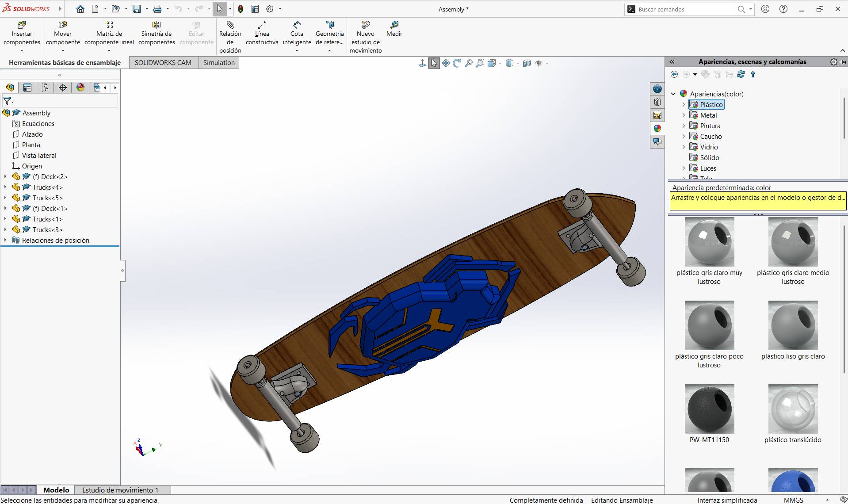Refresh the appearances library list
Viewport: 848px width, 504px height.
click(741, 74)
